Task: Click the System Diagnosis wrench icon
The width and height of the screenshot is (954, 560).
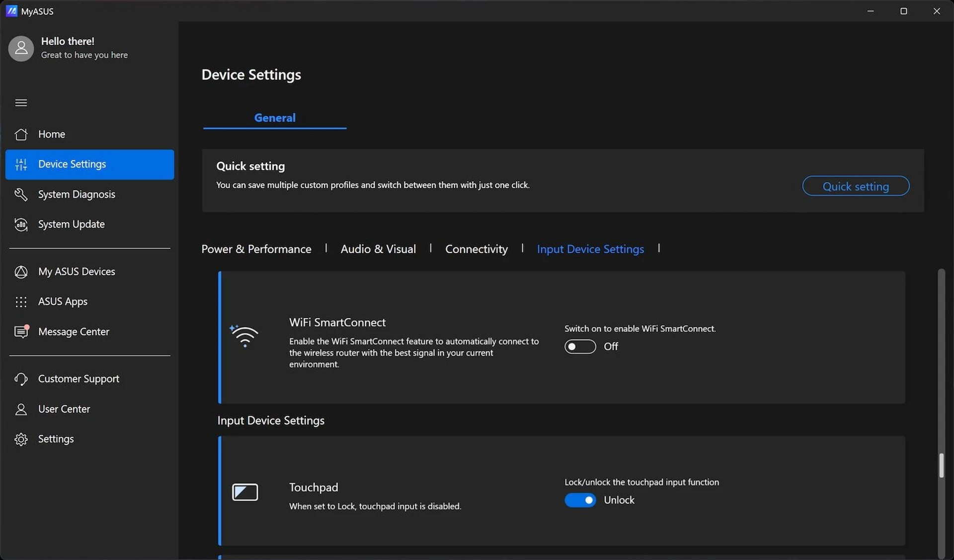Action: pos(21,194)
